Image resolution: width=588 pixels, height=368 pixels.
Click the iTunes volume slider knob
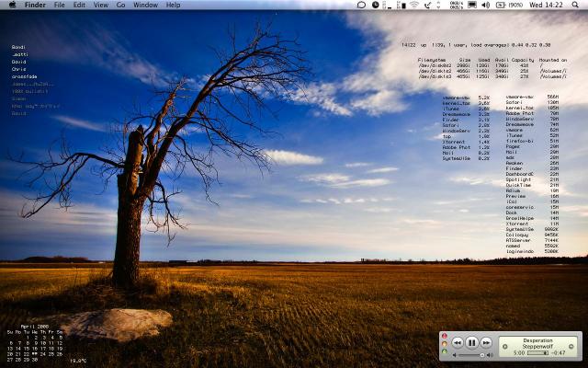click(482, 355)
